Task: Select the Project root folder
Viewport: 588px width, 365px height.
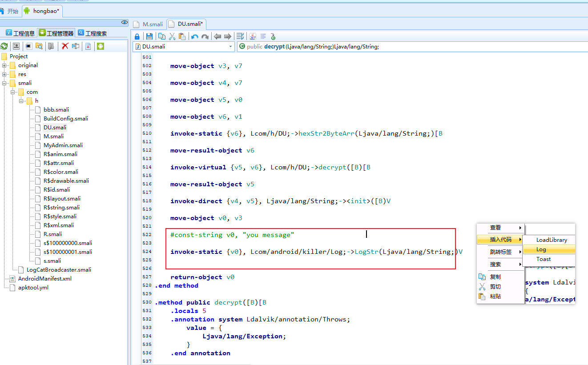Action: coord(19,56)
